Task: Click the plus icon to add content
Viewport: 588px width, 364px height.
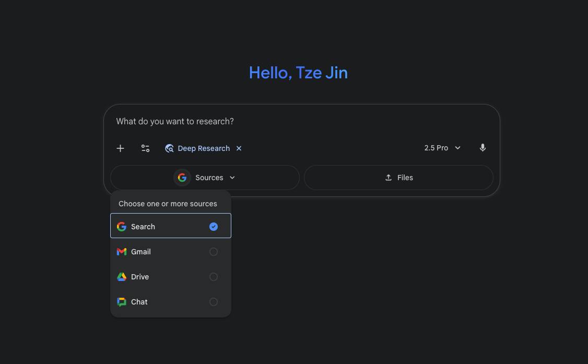Action: click(120, 148)
